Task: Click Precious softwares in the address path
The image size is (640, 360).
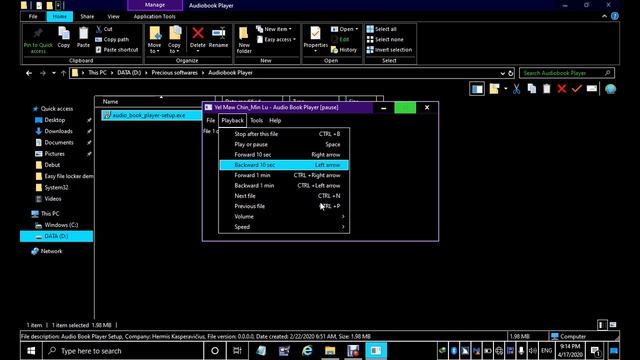Action: [x=174, y=73]
